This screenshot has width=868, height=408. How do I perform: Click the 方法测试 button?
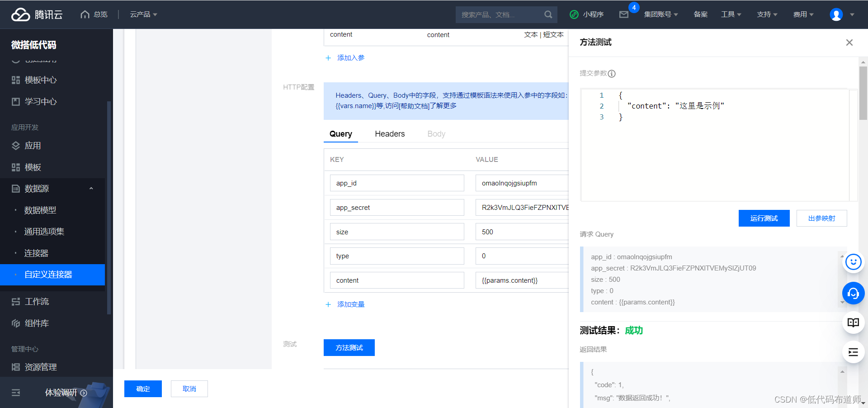click(349, 348)
